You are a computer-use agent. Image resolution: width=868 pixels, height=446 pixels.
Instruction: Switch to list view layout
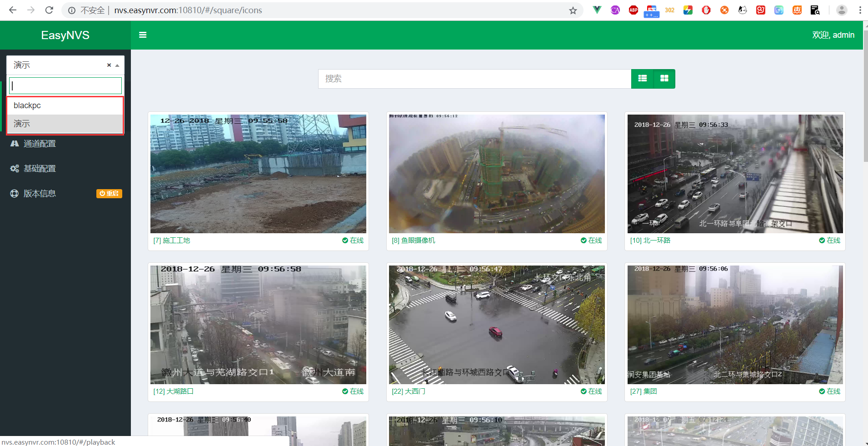pos(642,79)
